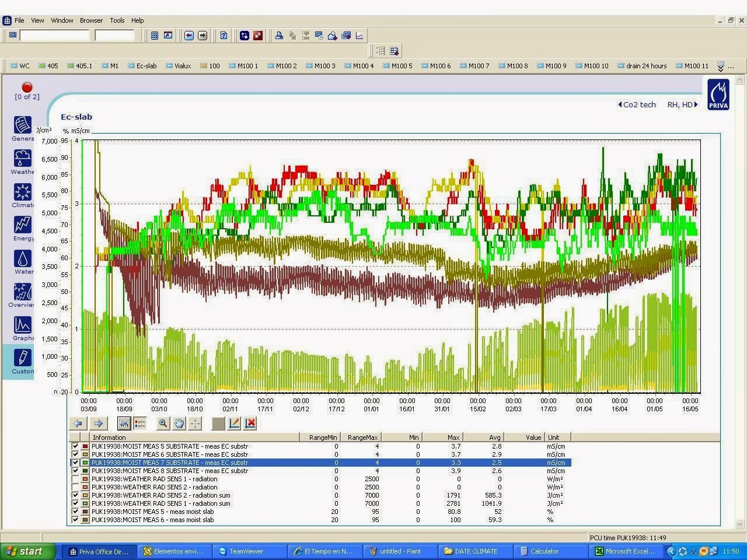747x560 pixels.
Task: Enable WEATHER RAD SENS 1 radiation checkbox
Action: coord(75,479)
